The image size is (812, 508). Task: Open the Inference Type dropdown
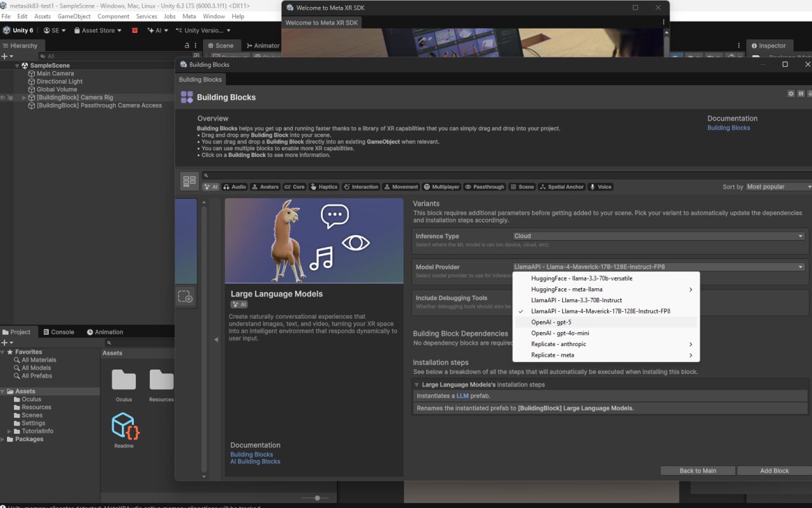pos(658,236)
